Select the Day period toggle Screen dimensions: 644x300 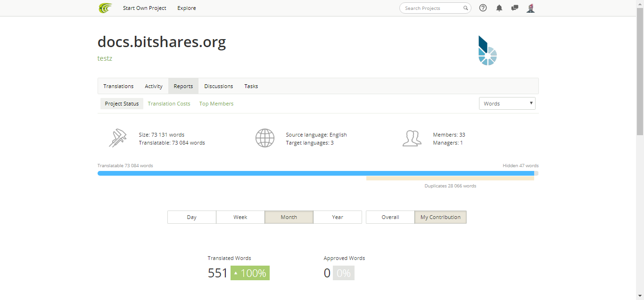click(x=192, y=217)
